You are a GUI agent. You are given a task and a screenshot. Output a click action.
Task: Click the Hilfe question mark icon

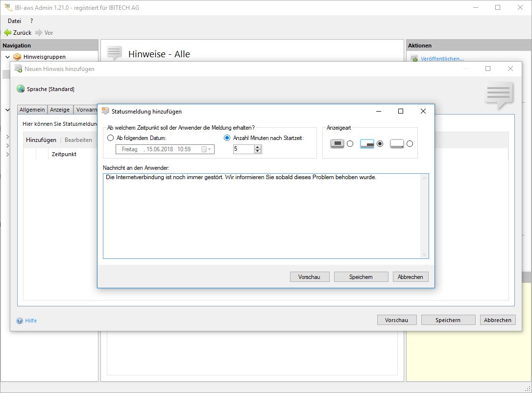pyautogui.click(x=20, y=321)
